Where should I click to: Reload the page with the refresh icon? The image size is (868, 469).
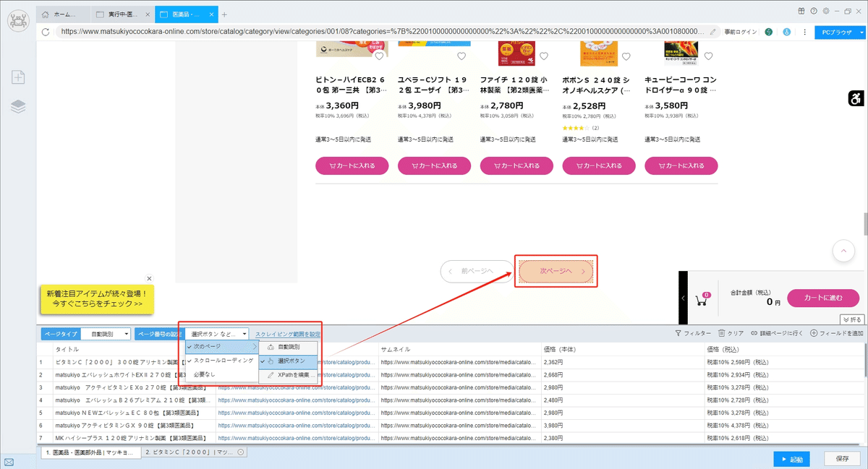46,32
